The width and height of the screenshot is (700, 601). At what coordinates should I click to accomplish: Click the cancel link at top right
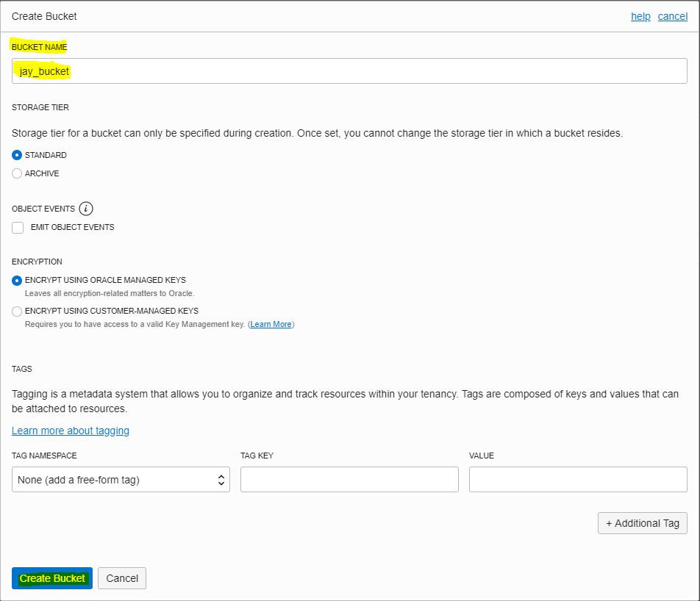[672, 16]
